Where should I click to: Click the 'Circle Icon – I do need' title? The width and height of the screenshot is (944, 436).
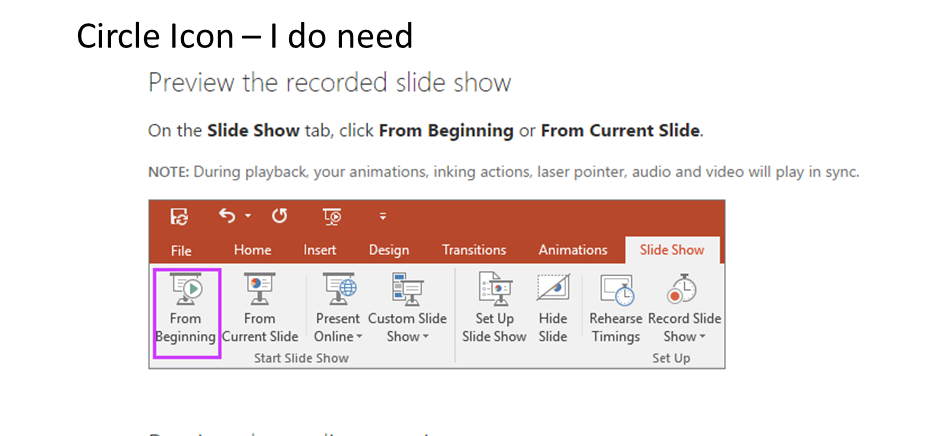pos(244,36)
